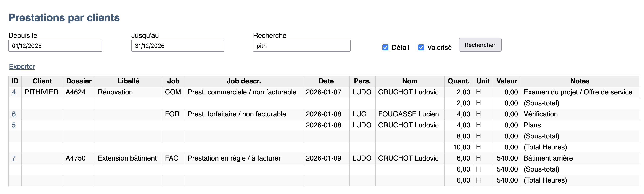This screenshot has height=194, width=644.
Task: Focus the Jusqu'au date field
Action: pos(177,46)
